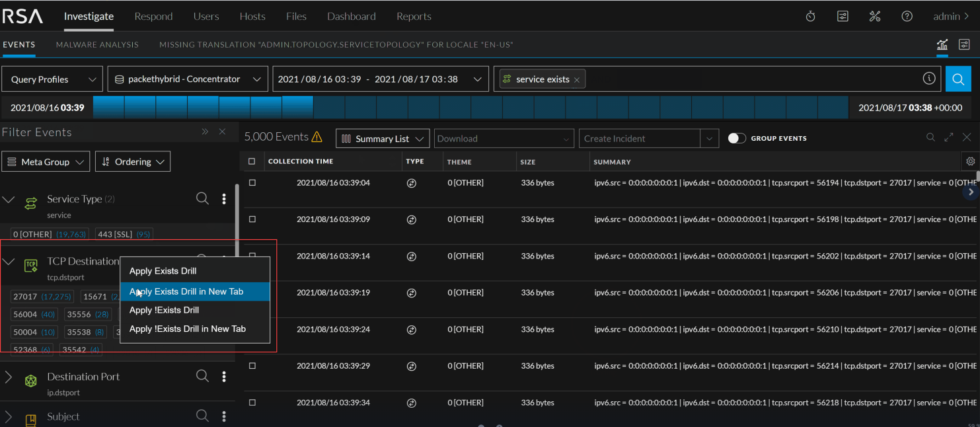Select checkbox for the 03:39:04 event

coord(252,182)
